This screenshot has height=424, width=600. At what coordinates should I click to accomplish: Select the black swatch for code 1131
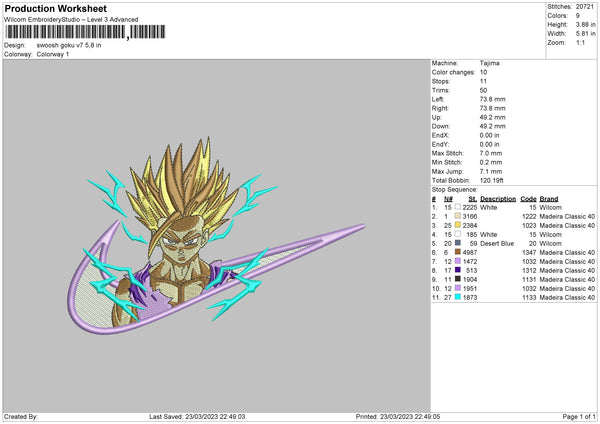(458, 279)
